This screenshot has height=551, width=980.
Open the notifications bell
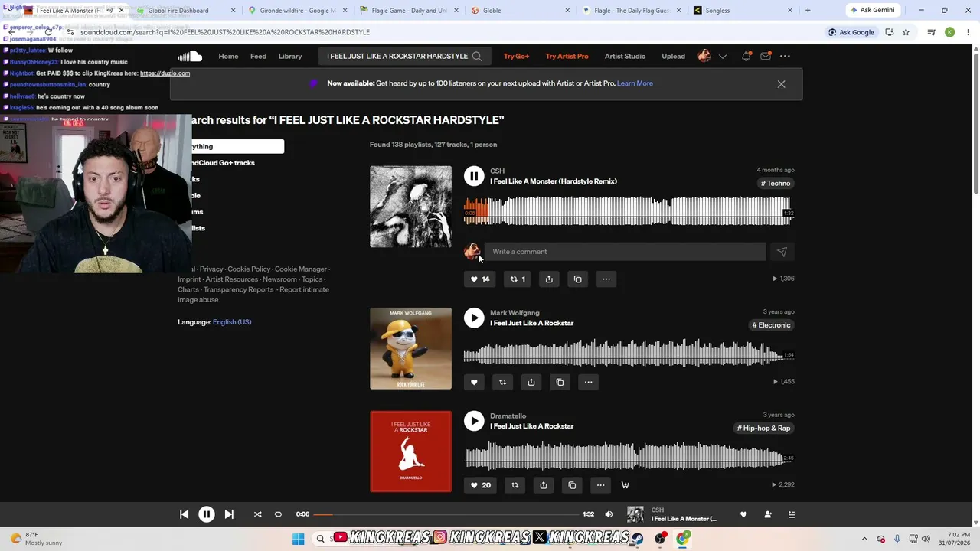tap(746, 56)
